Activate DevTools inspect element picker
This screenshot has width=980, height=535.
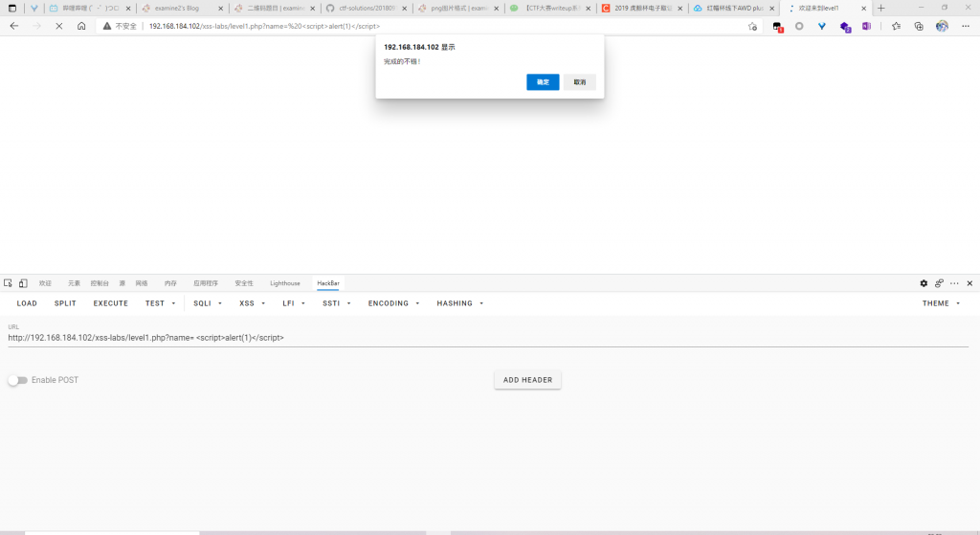(8, 283)
